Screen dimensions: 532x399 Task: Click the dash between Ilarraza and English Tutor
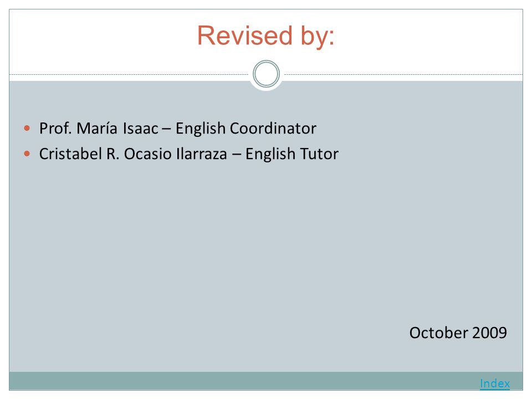pos(237,155)
